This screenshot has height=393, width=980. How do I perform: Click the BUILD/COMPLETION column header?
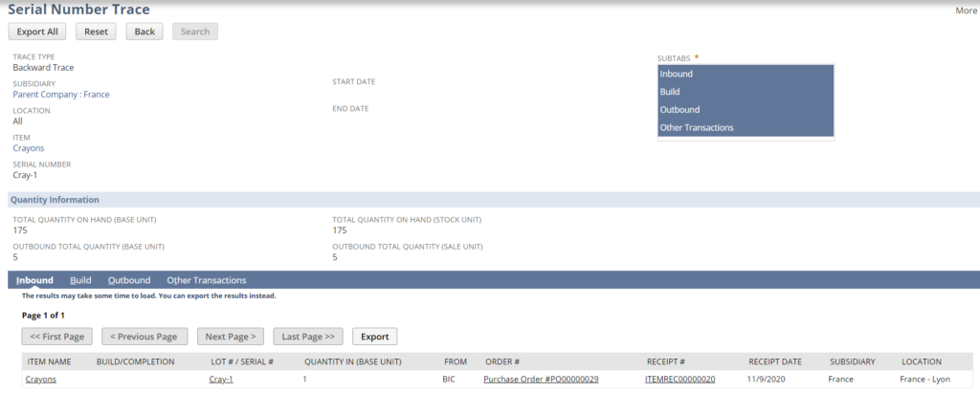136,361
